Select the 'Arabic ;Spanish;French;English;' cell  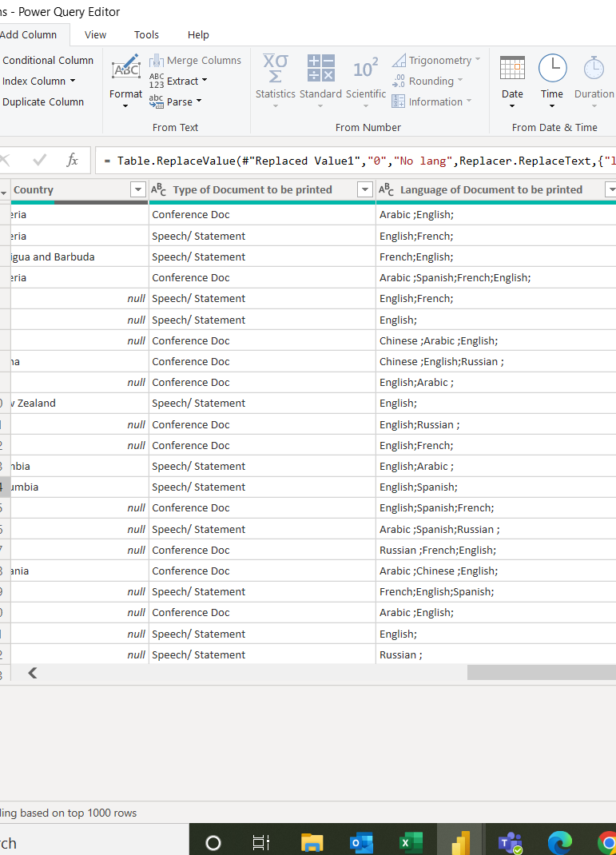496,277
